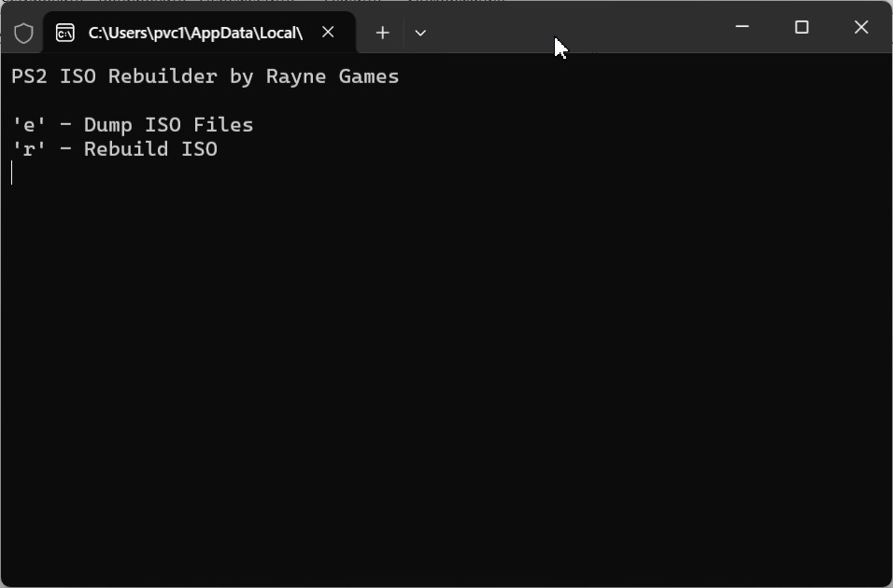Close the current terminal tab
893x588 pixels.
coord(328,33)
